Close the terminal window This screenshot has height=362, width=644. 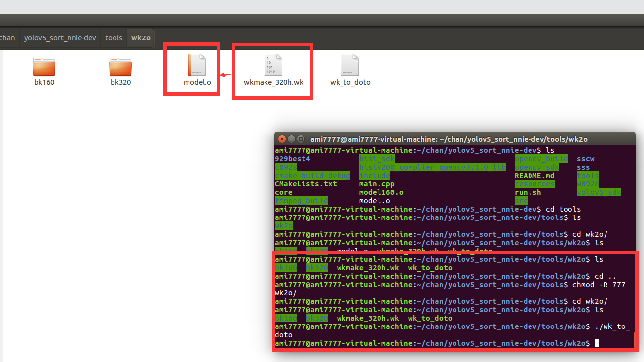[282, 139]
